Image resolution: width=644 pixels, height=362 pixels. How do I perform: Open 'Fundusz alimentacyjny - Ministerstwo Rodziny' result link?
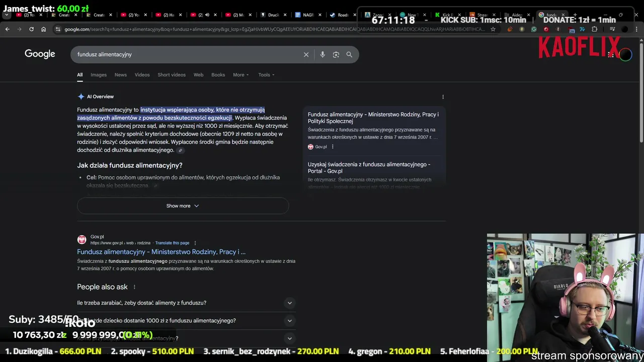(161, 252)
